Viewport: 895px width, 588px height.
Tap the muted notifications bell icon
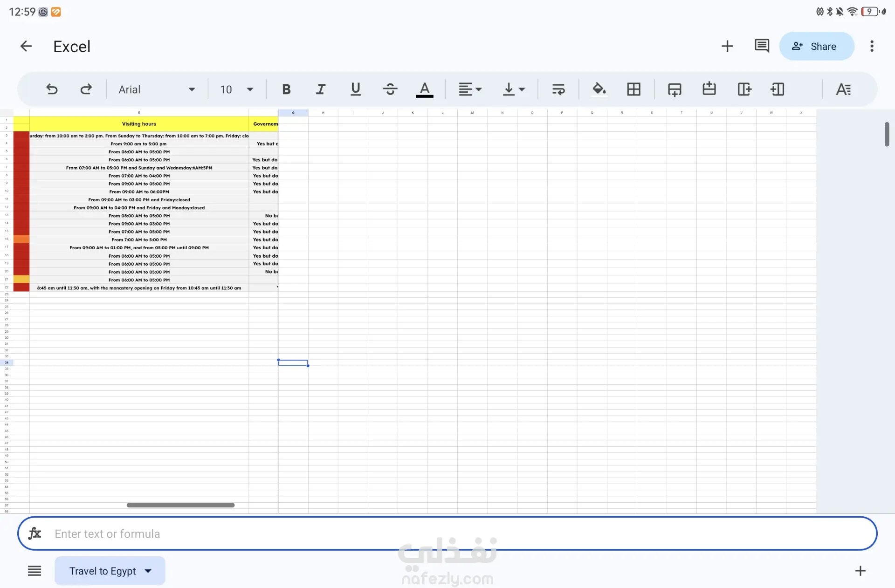coord(840,12)
